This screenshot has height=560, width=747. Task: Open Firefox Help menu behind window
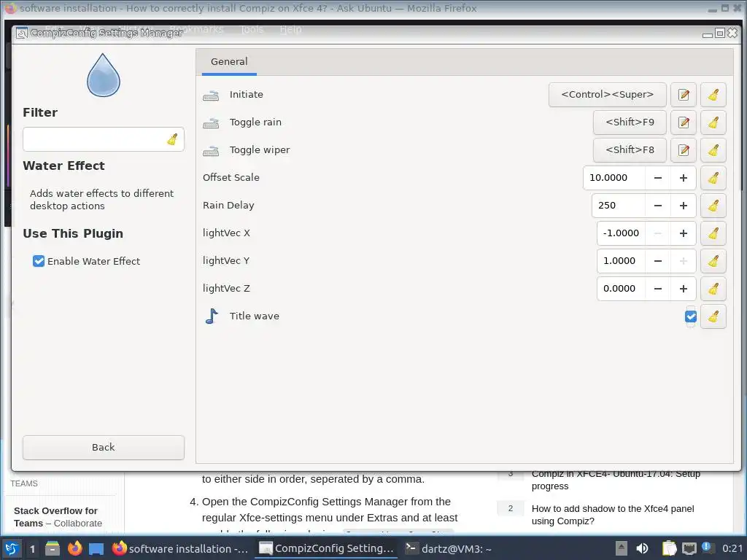[x=290, y=29]
